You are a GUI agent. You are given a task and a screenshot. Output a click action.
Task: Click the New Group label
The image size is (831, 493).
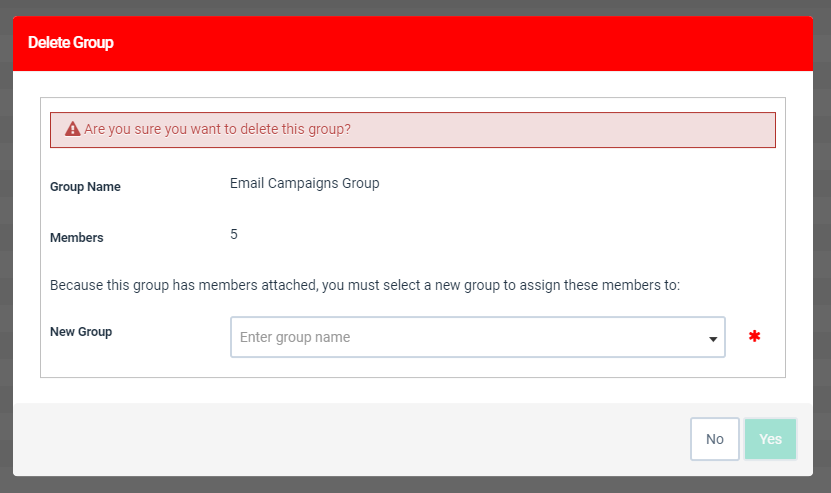81,332
